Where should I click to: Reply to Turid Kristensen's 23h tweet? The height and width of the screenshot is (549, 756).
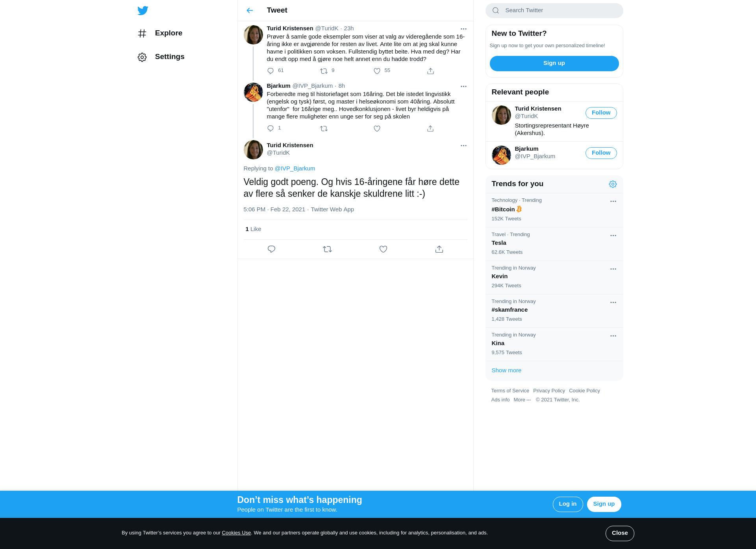pos(271,71)
